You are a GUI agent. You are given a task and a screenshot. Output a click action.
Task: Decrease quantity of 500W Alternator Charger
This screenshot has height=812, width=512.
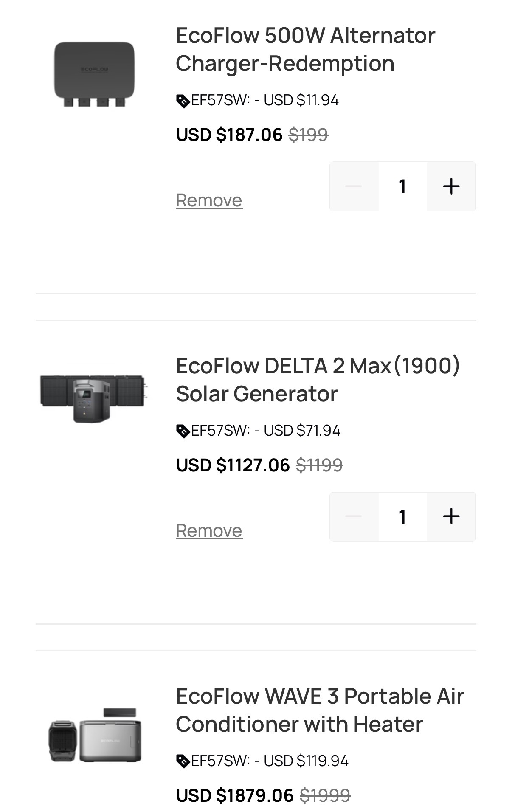[354, 186]
